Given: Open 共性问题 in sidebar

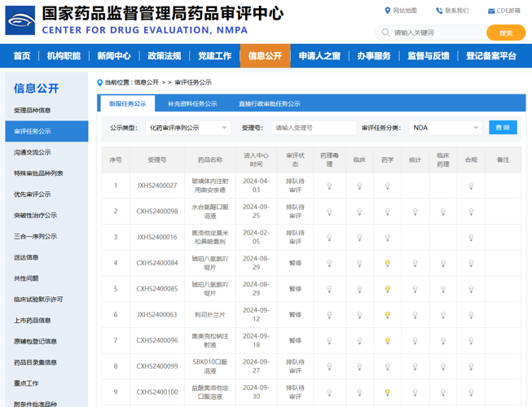Looking at the screenshot, I should pyautogui.click(x=26, y=278).
